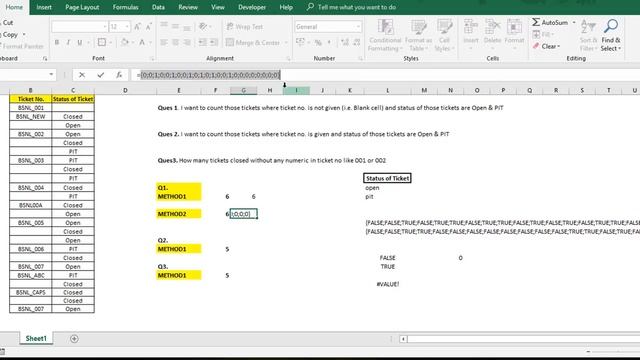640x360 pixels.
Task: Toggle Wrap Text
Action: (x=245, y=27)
